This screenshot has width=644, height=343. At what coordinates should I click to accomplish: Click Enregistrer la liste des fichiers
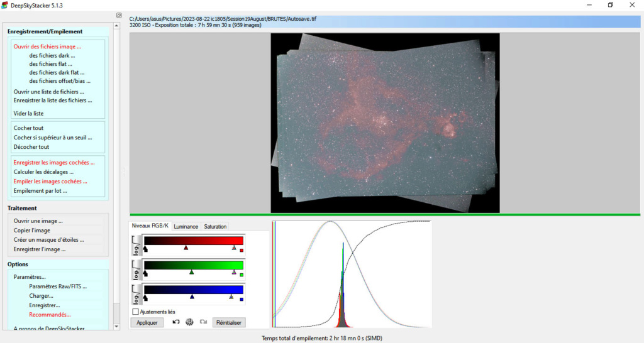[53, 100]
